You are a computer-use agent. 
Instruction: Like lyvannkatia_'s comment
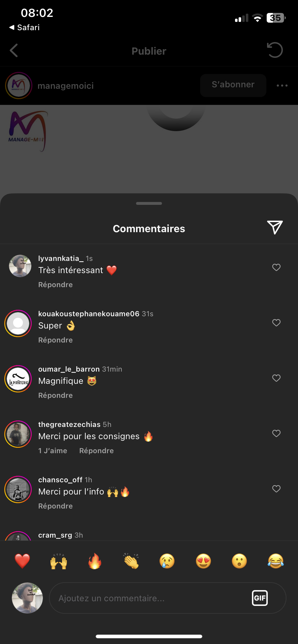[276, 267]
